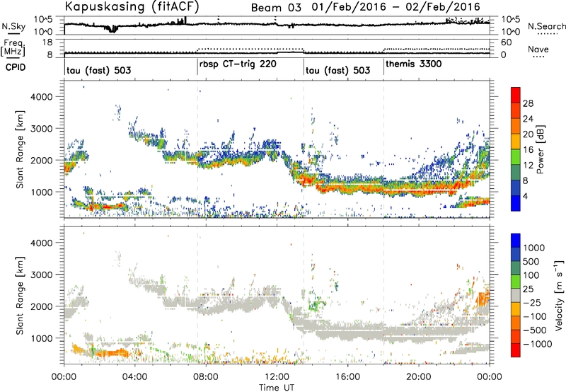566x392 pixels.
Task: Select the date range "01/Feb/2016 - 02/Feb/2016"
Action: [396, 7]
